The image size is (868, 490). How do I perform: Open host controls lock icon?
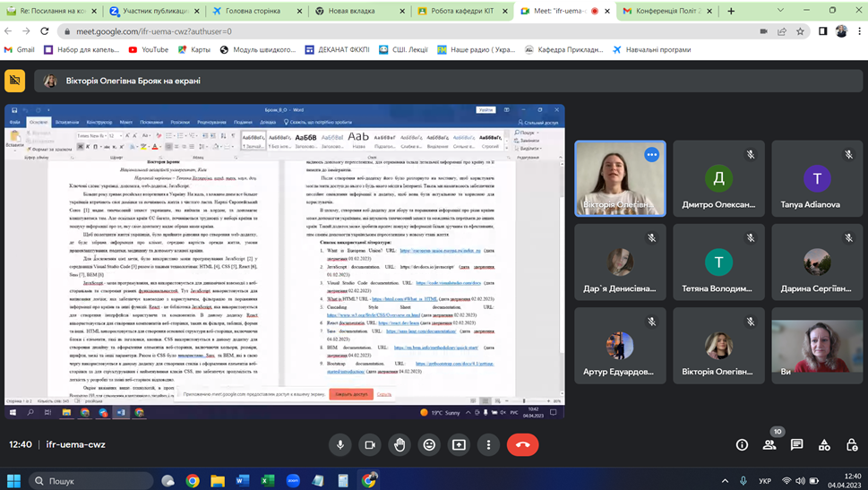pyautogui.click(x=852, y=444)
